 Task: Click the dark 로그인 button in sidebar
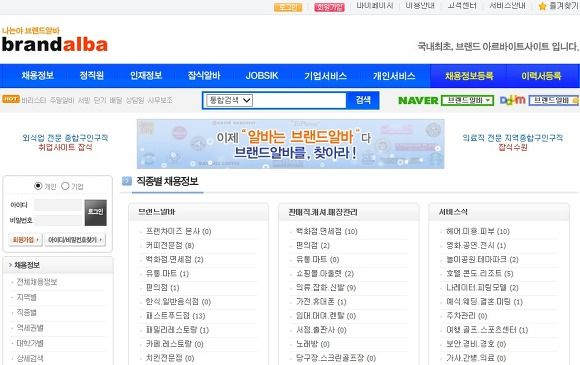point(95,213)
